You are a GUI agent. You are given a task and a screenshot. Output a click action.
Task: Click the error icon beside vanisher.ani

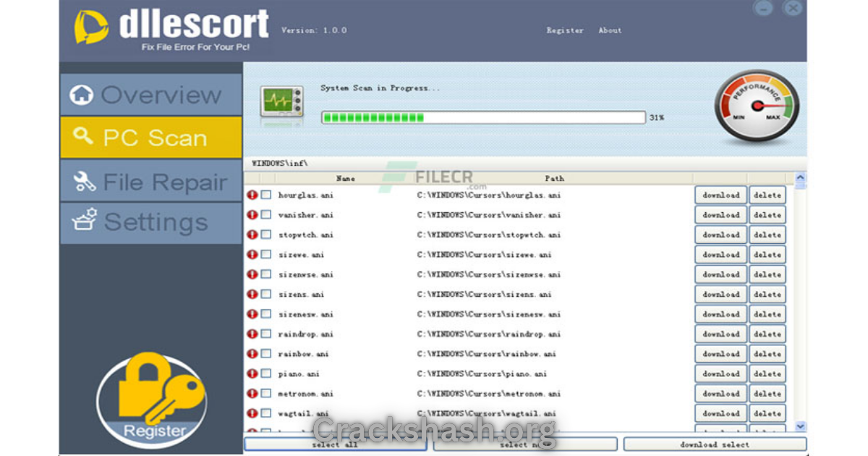click(x=252, y=215)
